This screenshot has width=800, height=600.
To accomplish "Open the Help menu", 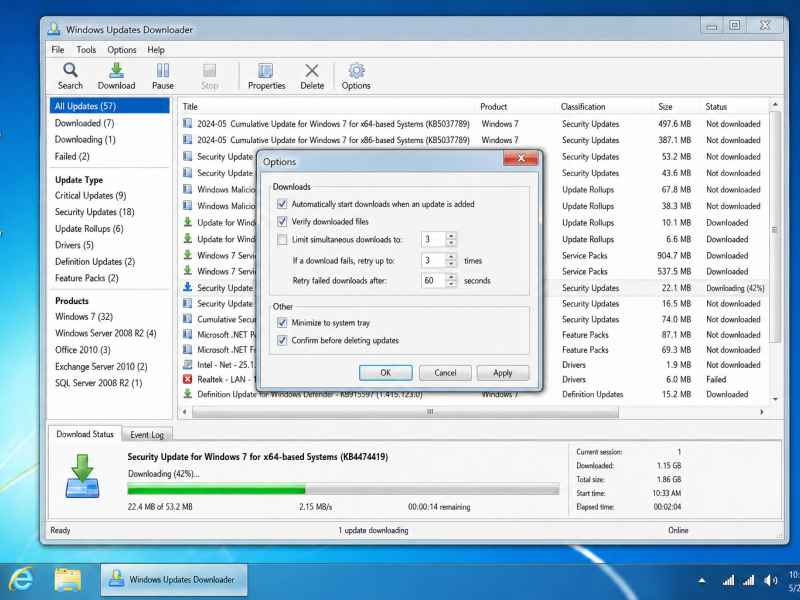I will point(156,49).
